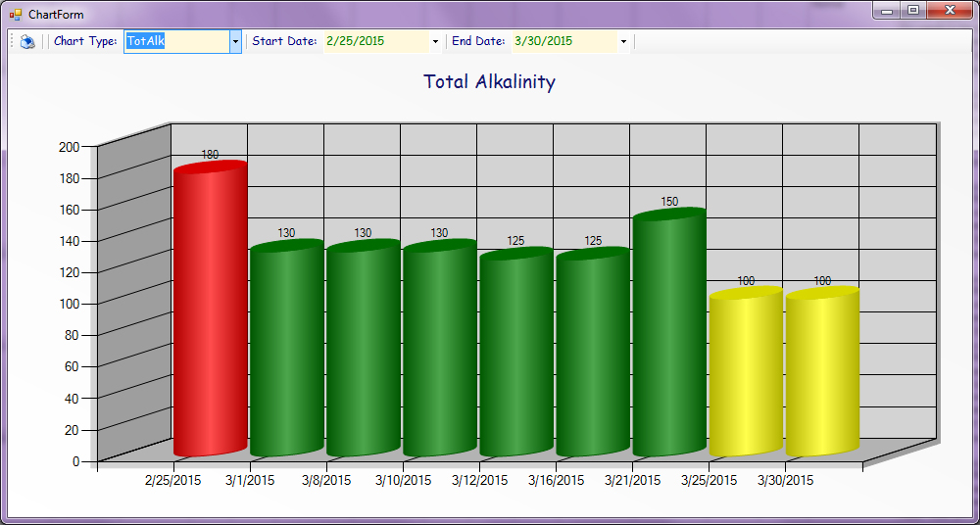Viewport: 980px width, 525px height.
Task: Click the End Date label
Action: click(x=478, y=41)
